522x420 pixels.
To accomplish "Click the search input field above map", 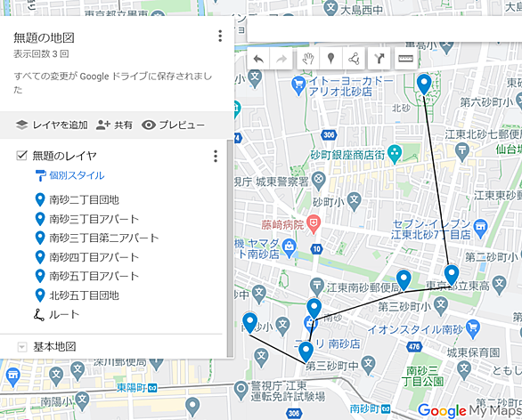I will click(x=385, y=29).
